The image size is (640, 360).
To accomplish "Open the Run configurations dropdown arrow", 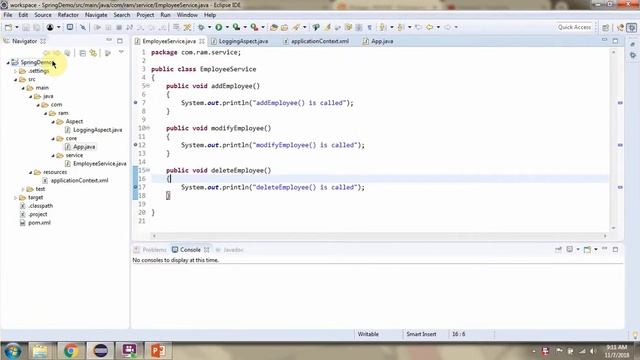I will [227, 27].
